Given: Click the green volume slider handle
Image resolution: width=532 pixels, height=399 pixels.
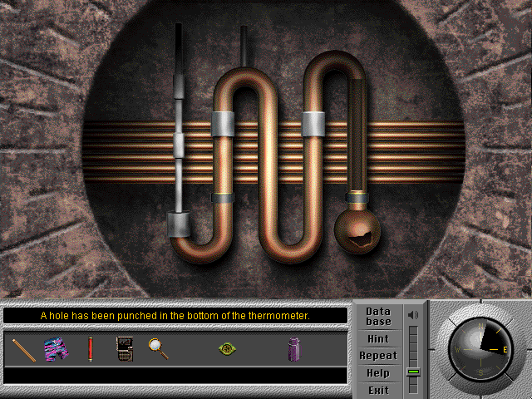Looking at the screenshot, I should pyautogui.click(x=413, y=371).
